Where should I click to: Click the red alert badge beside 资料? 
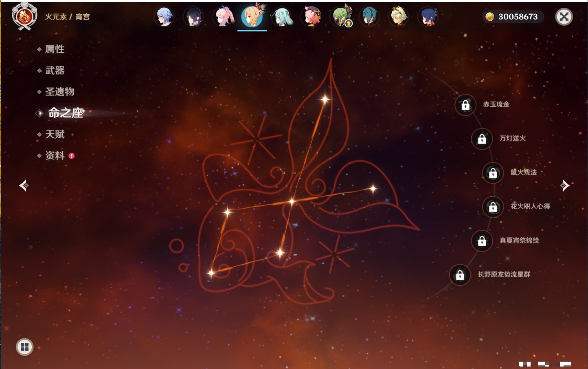tap(72, 156)
